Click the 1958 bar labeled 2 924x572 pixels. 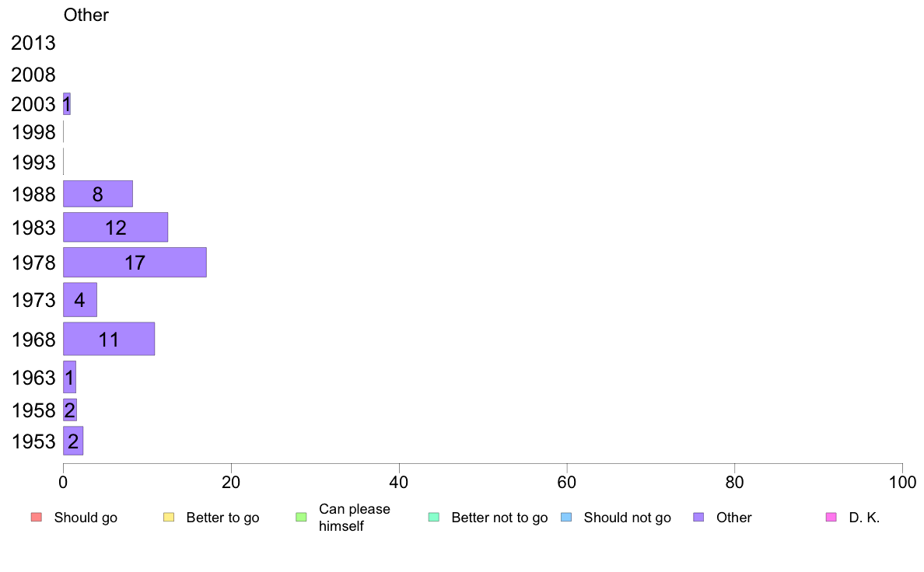(x=70, y=410)
